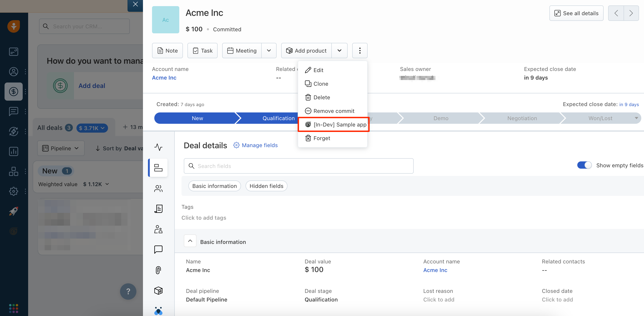Open the Conversations chat icon in sidebar
Image resolution: width=644 pixels, height=316 pixels.
[x=13, y=111]
